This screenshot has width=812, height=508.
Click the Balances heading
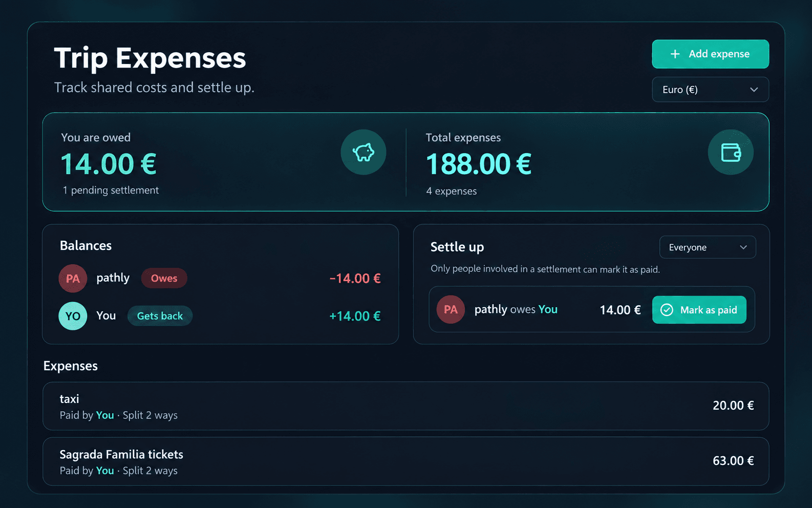coord(86,246)
